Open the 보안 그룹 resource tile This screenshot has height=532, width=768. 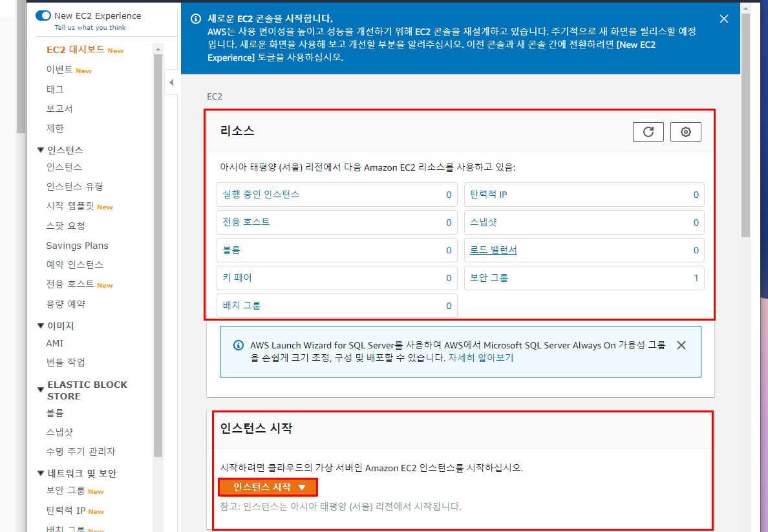click(584, 278)
